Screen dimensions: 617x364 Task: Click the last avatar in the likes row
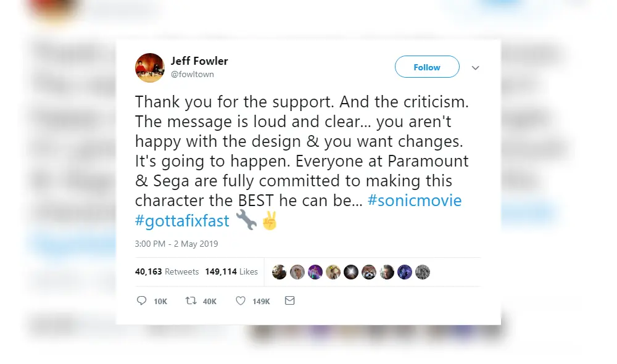pos(423,271)
